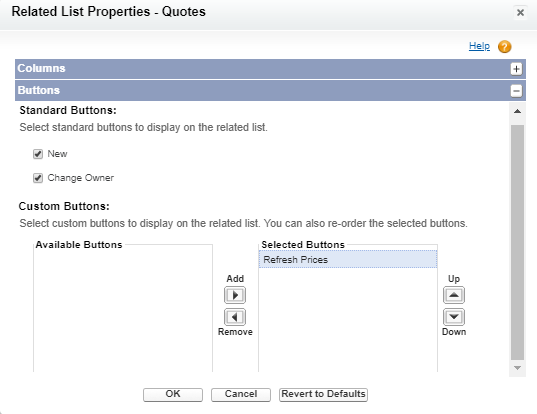
Task: Uncheck the New standard button checkbox
Action: point(38,154)
